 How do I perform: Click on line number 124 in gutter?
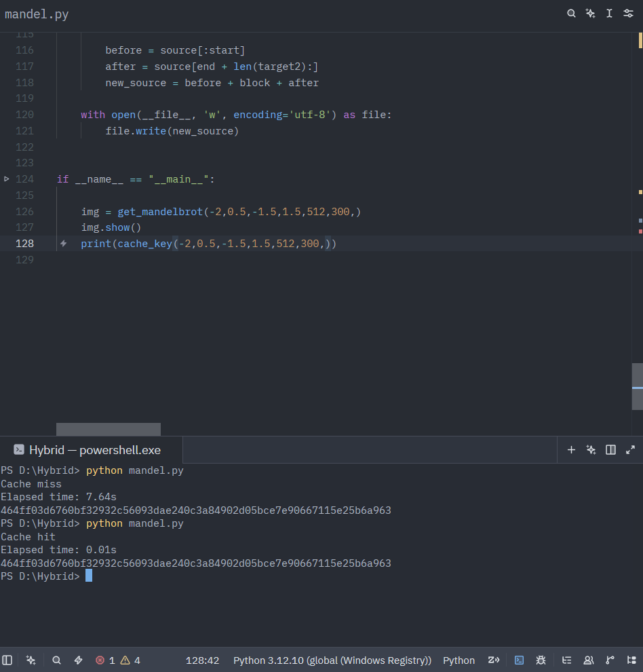point(24,179)
